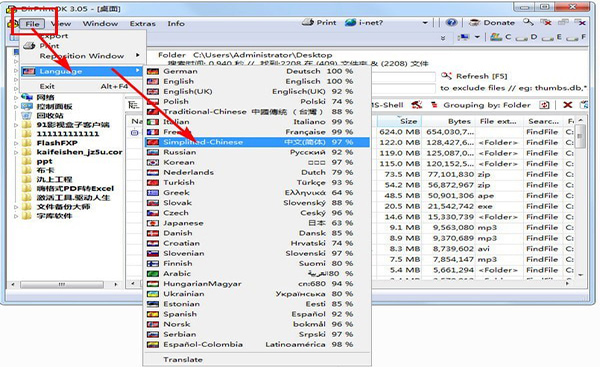
Task: Select Japanese language
Action: pyautogui.click(x=257, y=223)
